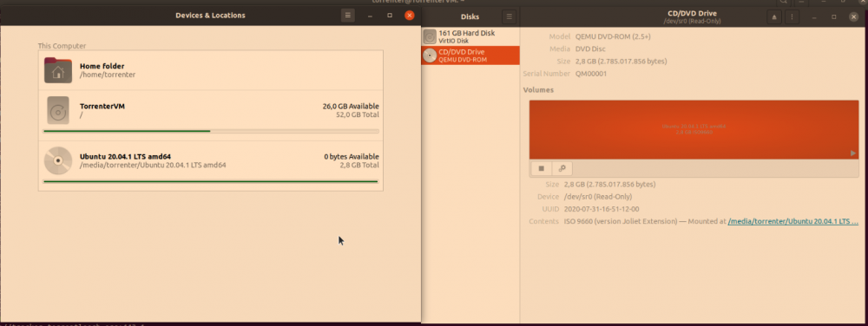Close the Disks window
The height and width of the screenshot is (326, 868).
pos(853,17)
